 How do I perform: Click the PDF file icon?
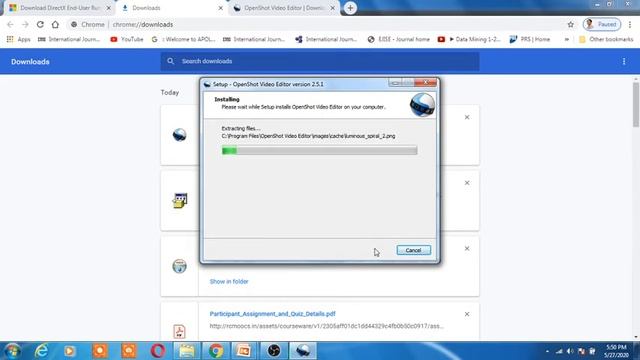(x=179, y=331)
